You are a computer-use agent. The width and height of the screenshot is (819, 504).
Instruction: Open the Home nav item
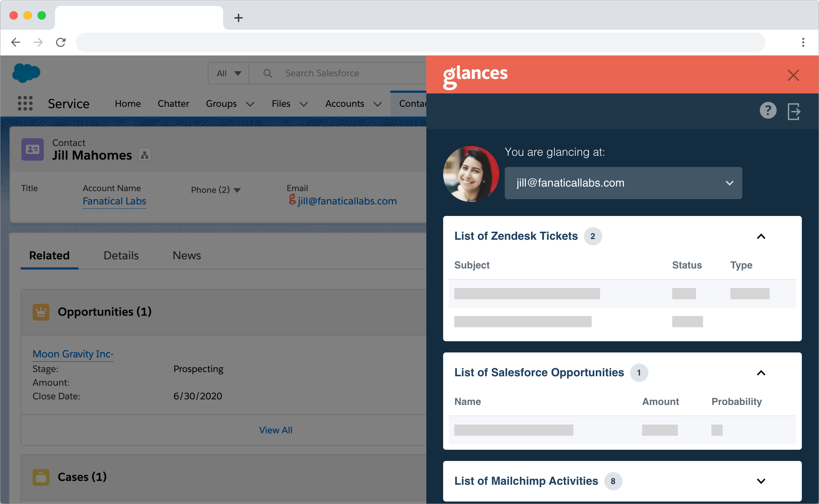[128, 104]
